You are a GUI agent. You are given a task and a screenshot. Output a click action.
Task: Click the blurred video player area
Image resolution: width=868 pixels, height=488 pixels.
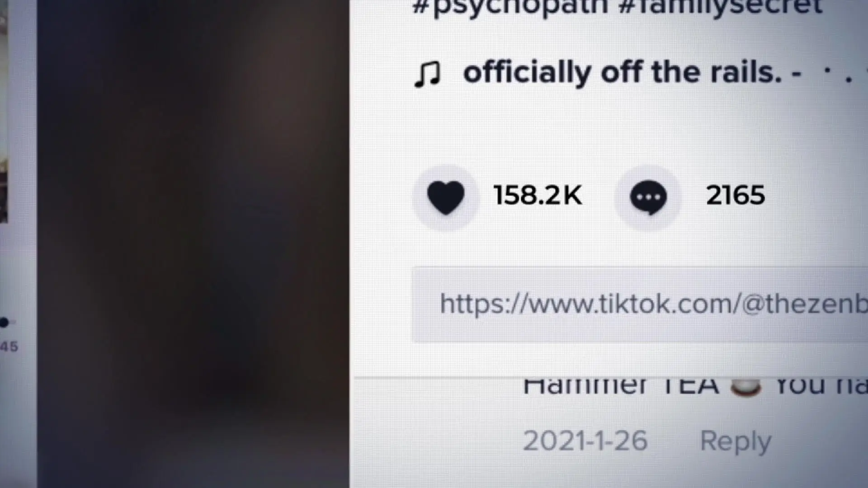coord(193,244)
